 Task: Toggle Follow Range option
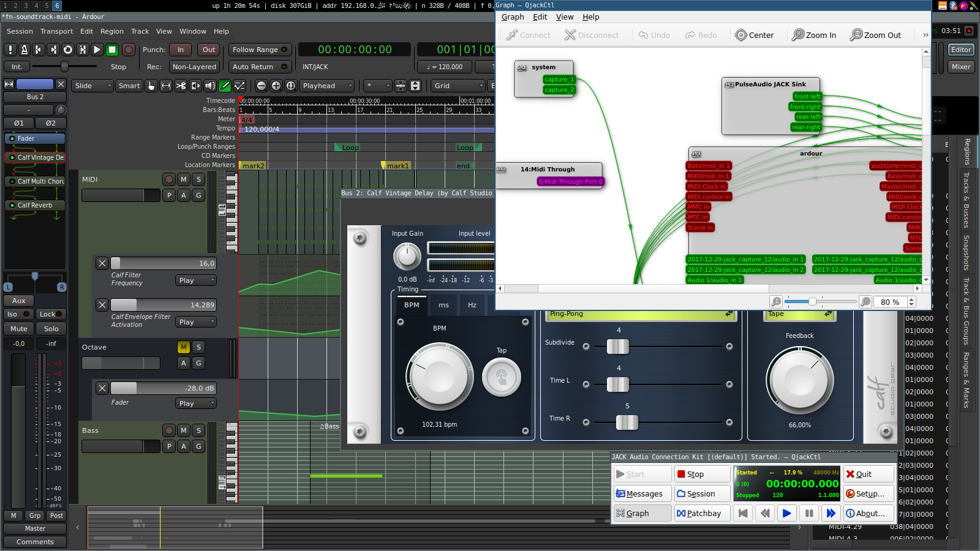pyautogui.click(x=260, y=50)
